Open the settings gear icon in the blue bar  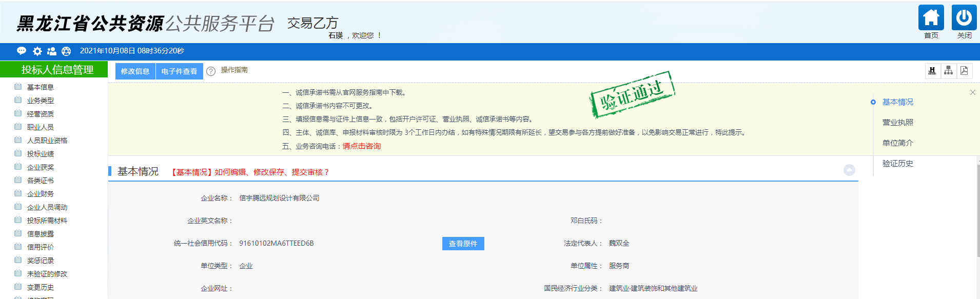[37, 51]
